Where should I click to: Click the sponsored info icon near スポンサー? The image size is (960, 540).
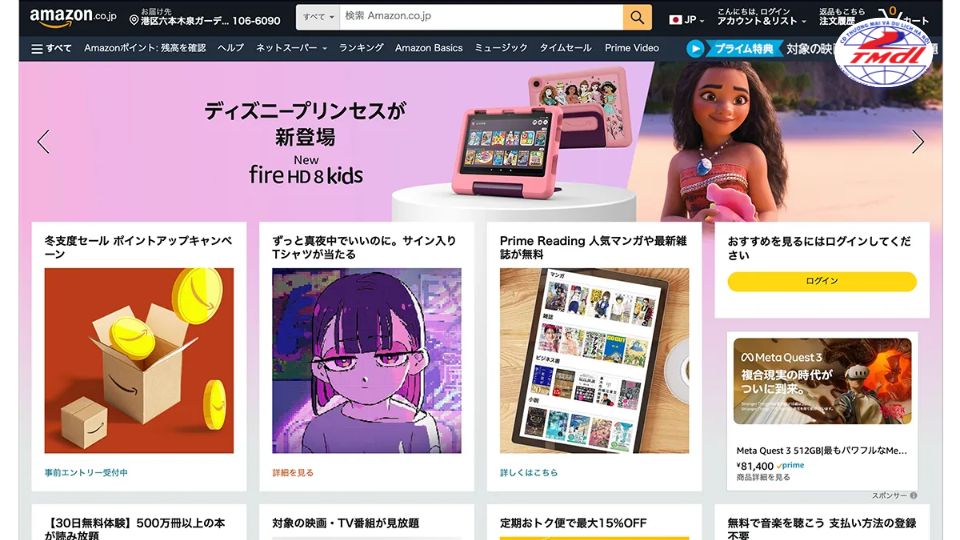[913, 495]
